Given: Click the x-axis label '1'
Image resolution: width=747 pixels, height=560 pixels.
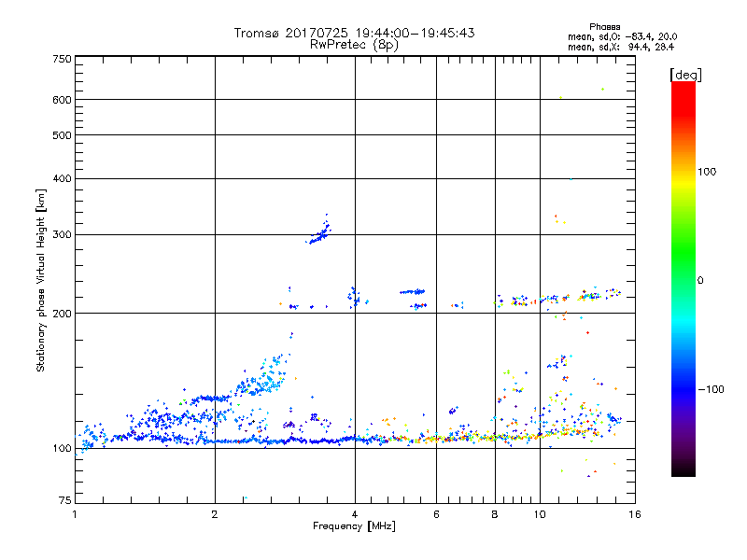Looking at the screenshot, I should click(x=75, y=514).
